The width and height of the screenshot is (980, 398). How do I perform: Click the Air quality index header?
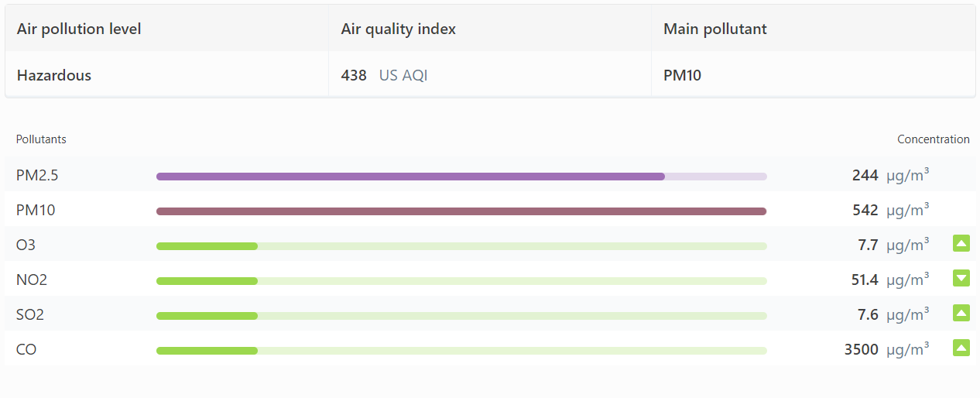[399, 29]
